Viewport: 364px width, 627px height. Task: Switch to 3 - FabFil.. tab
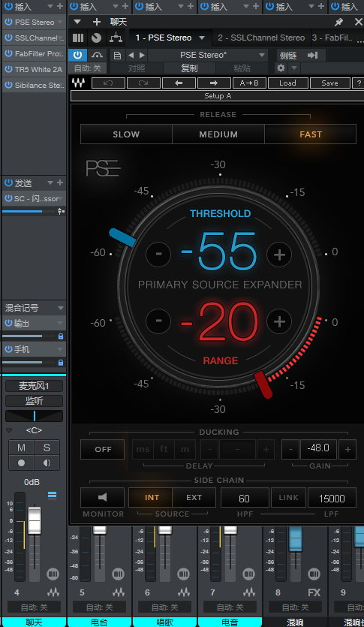point(332,38)
